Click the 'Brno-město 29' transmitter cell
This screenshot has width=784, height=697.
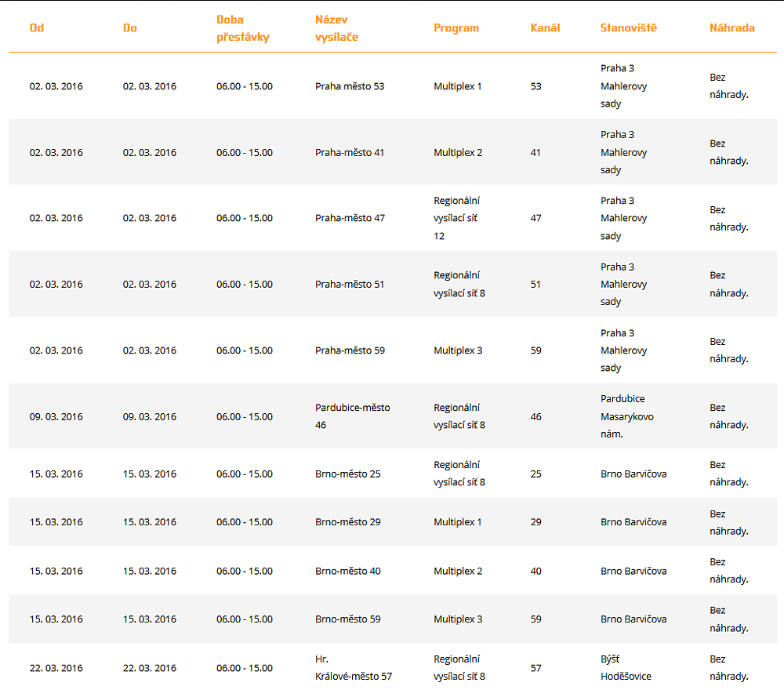348,522
